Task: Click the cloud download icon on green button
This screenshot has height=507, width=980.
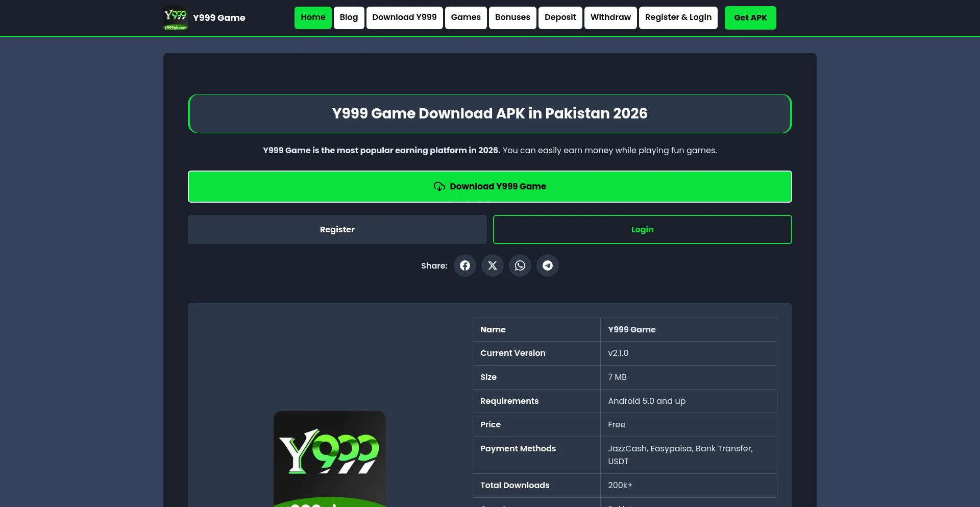Action: point(439,186)
